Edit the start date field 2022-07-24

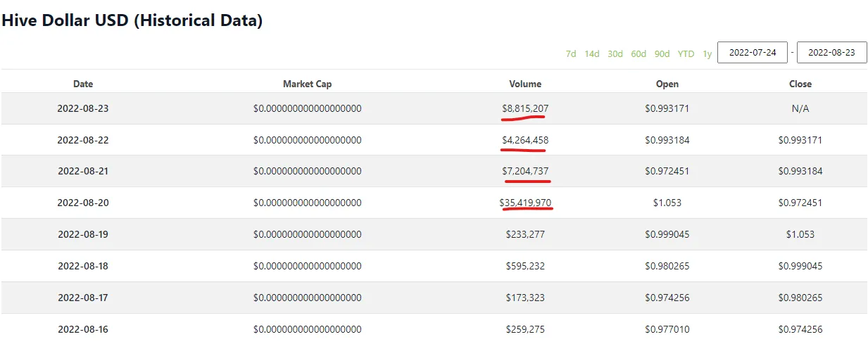(x=753, y=52)
